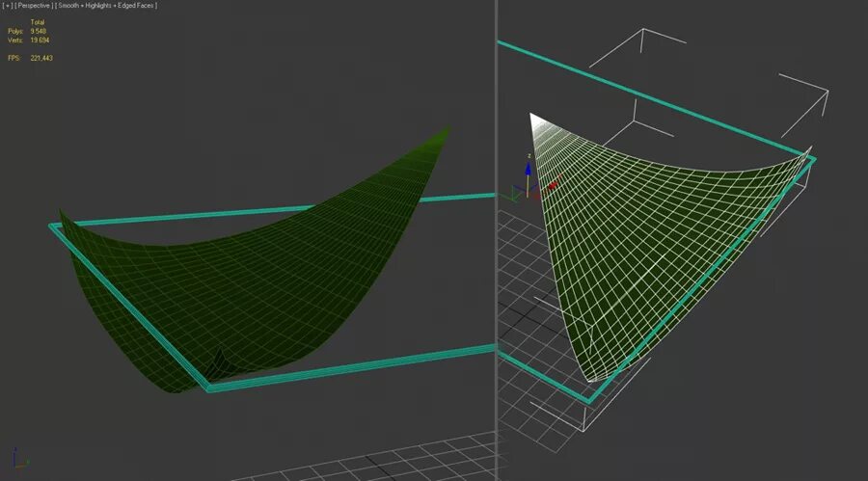The image size is (868, 481).
Task: Click the world axis tripod in left viewport corner
Action: (19, 459)
